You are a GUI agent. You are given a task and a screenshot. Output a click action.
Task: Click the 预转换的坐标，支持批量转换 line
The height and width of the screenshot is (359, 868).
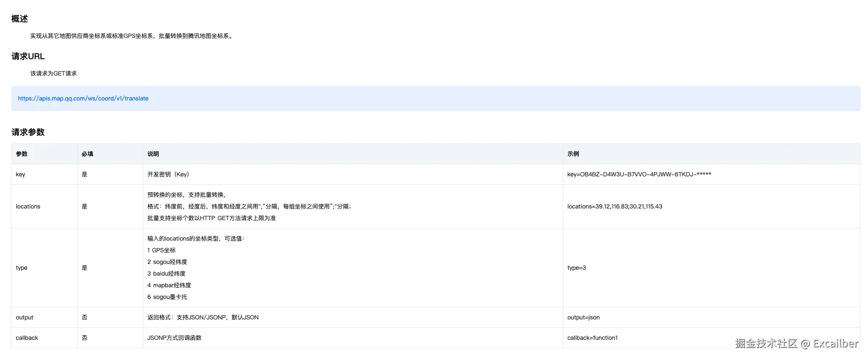click(x=187, y=195)
